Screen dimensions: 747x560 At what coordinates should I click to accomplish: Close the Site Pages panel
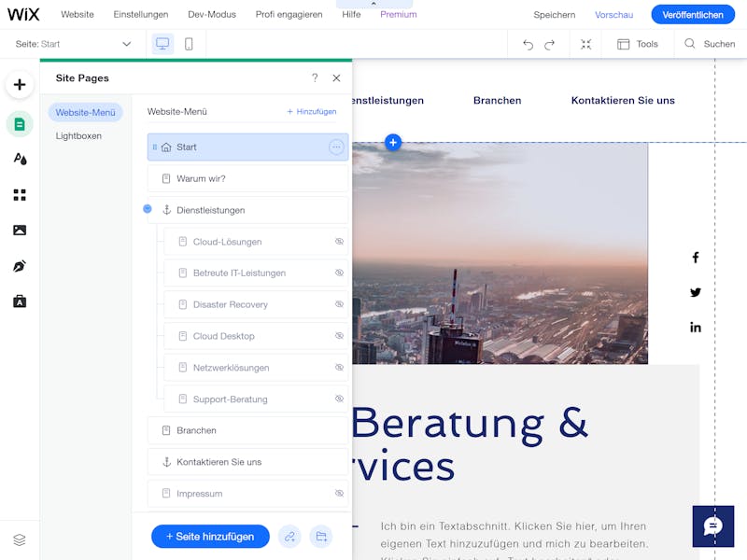[336, 78]
